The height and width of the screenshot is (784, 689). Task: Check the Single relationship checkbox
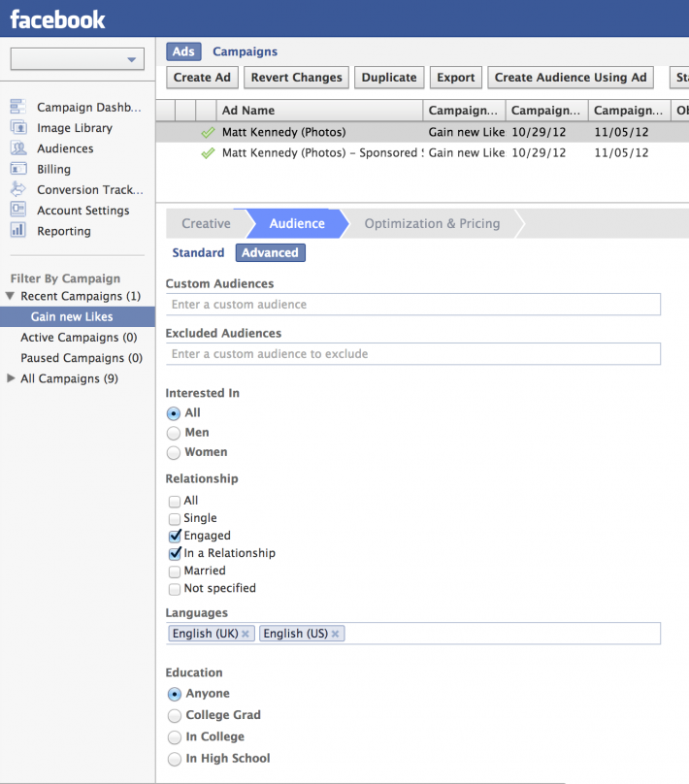coord(175,518)
